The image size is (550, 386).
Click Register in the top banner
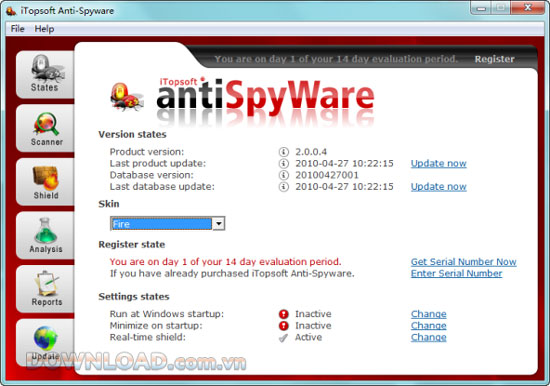tap(495, 59)
